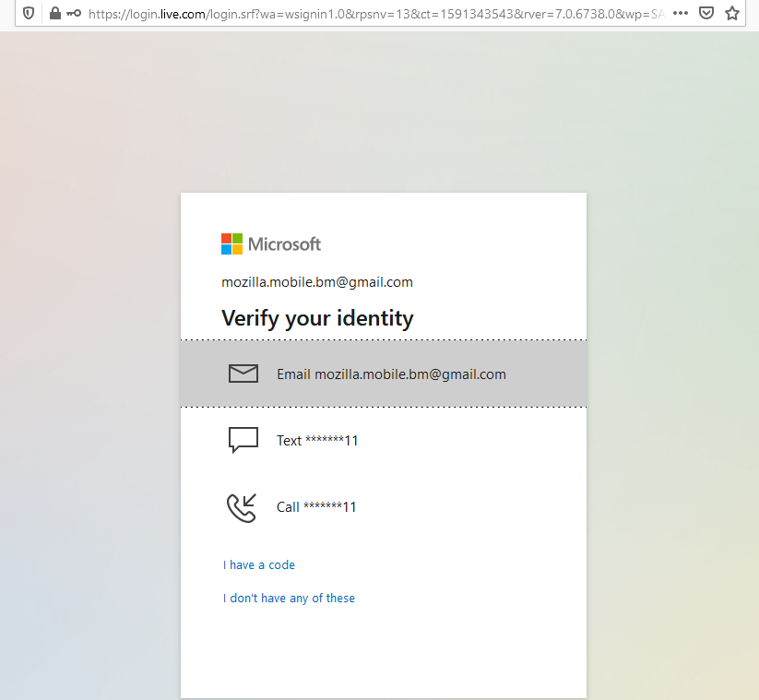Click the key icon in the address bar
Viewport: 759px width, 700px height.
point(75,13)
